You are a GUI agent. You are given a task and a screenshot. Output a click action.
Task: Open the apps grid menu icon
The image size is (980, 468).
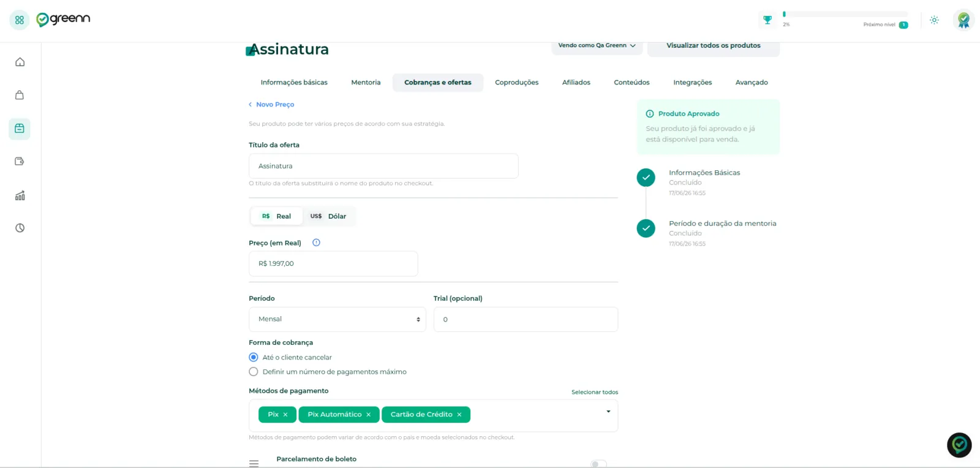click(x=20, y=20)
